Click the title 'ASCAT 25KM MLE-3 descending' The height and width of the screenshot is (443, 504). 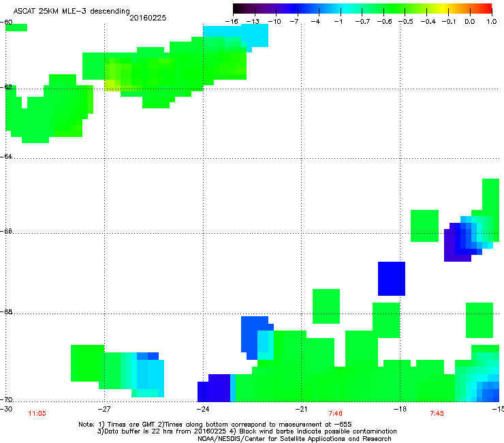tap(72, 11)
